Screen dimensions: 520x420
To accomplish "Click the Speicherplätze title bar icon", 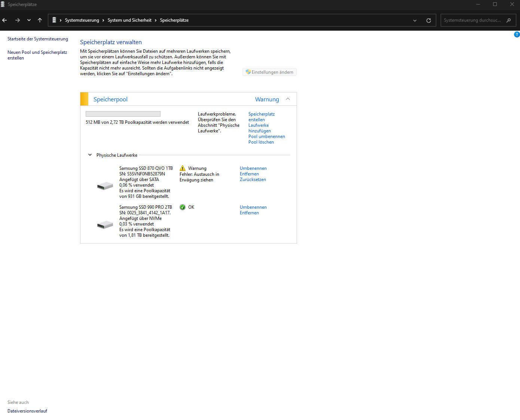I will (x=3, y=4).
